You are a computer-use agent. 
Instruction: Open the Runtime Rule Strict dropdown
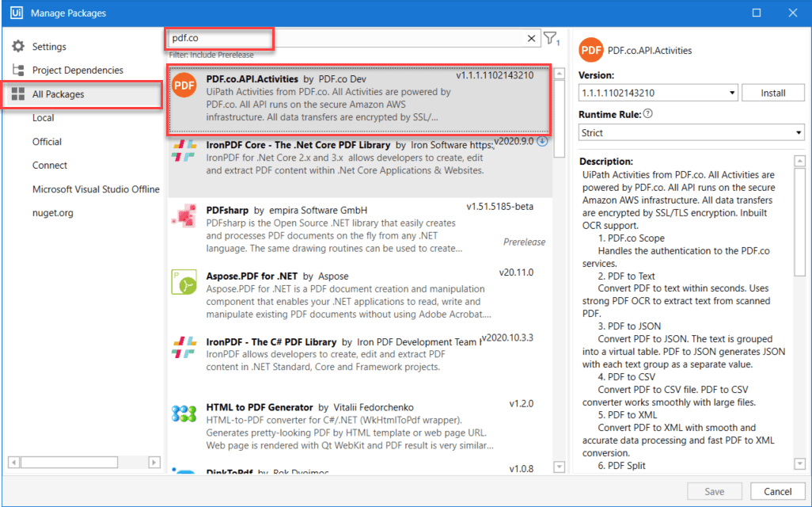pos(692,133)
